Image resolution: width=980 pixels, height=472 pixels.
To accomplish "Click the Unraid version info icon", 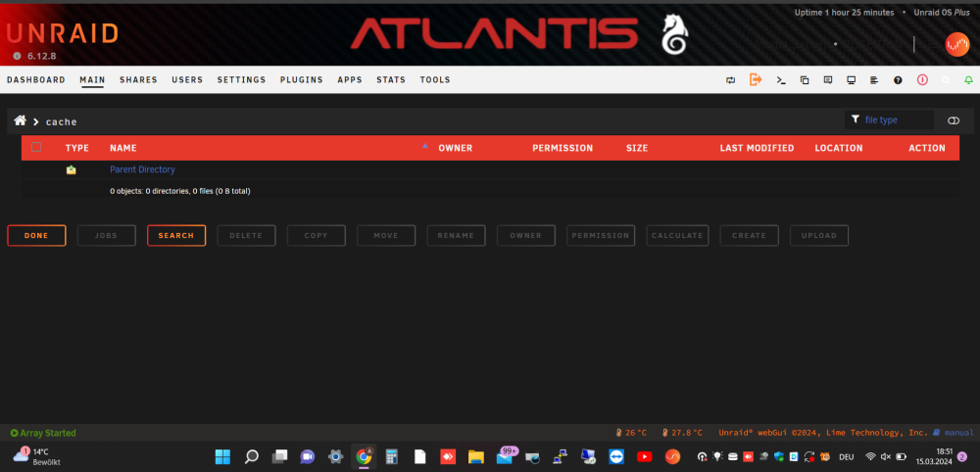I will point(17,56).
